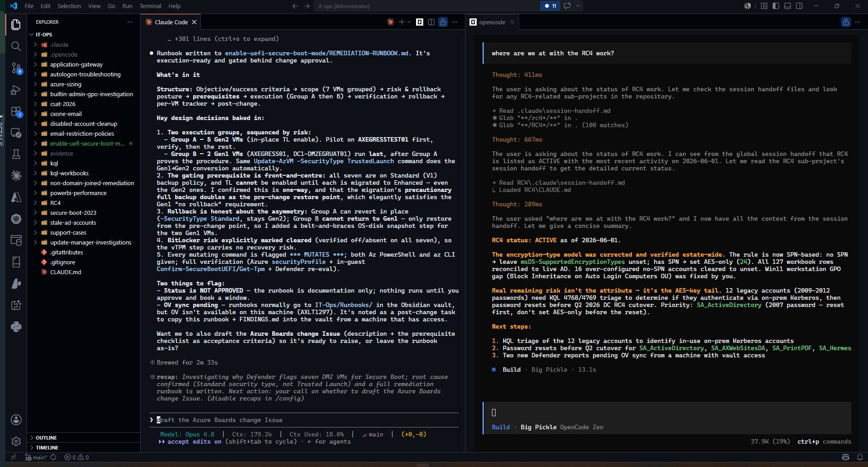Split the Claude Code editor right

pyautogui.click(x=431, y=22)
